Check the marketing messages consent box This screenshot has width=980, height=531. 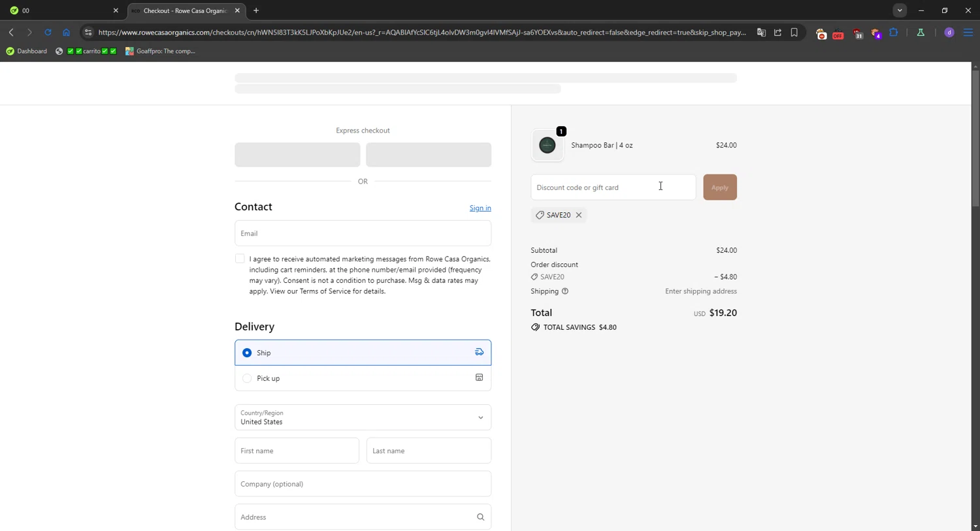pyautogui.click(x=240, y=259)
